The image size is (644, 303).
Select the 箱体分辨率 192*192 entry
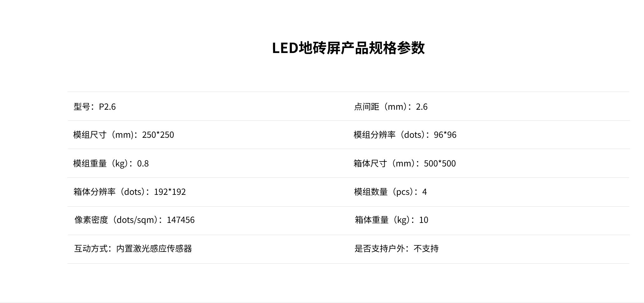coord(130,192)
